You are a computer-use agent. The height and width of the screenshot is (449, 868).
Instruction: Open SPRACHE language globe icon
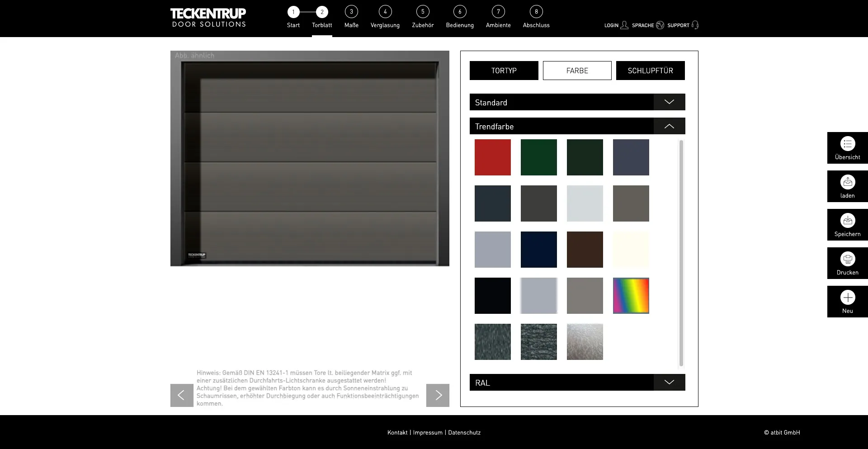[x=660, y=25]
